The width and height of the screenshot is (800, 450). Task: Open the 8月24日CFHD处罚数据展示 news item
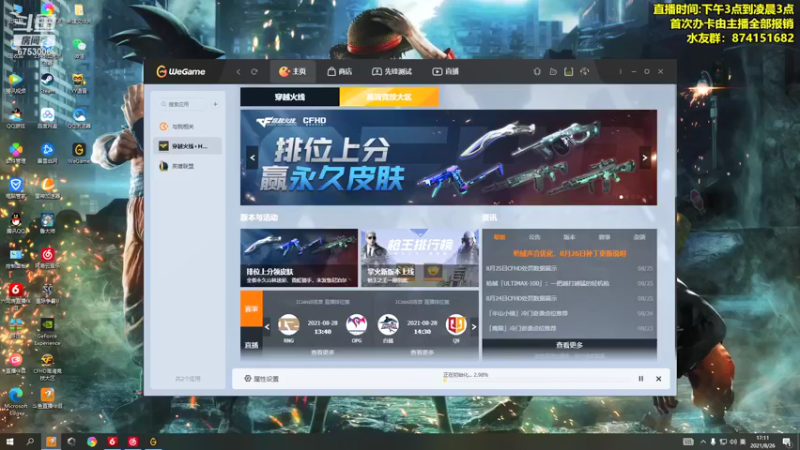coord(521,298)
